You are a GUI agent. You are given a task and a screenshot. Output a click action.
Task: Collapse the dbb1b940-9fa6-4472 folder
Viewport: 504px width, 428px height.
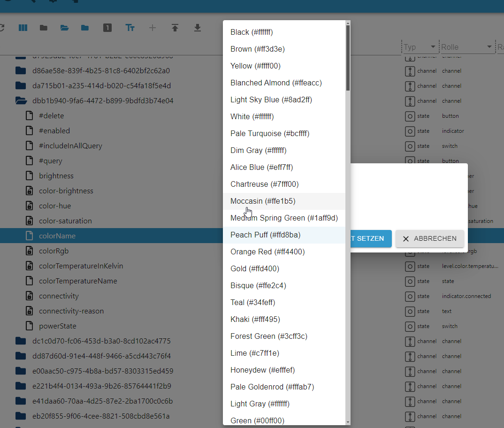[21, 101]
